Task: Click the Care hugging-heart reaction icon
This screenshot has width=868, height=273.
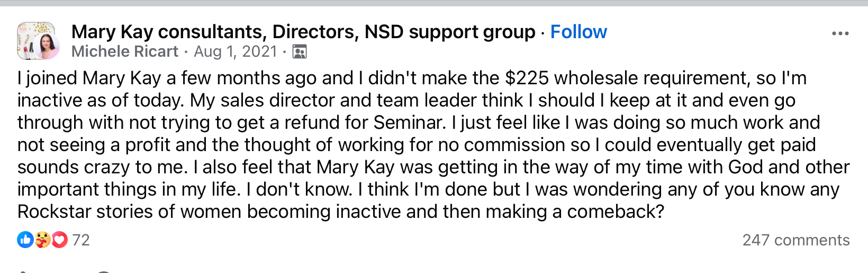Action: (42, 240)
